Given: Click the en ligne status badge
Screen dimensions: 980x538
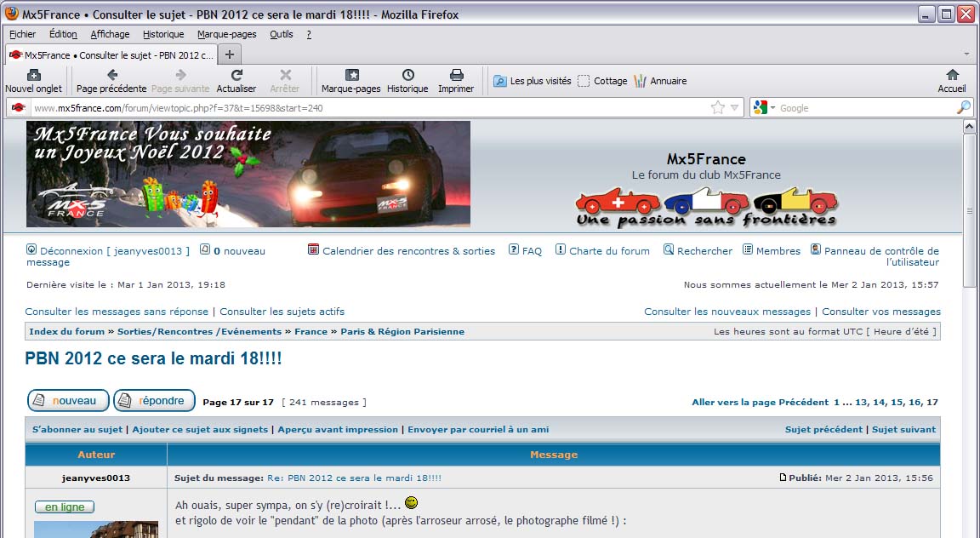Looking at the screenshot, I should click(x=65, y=507).
